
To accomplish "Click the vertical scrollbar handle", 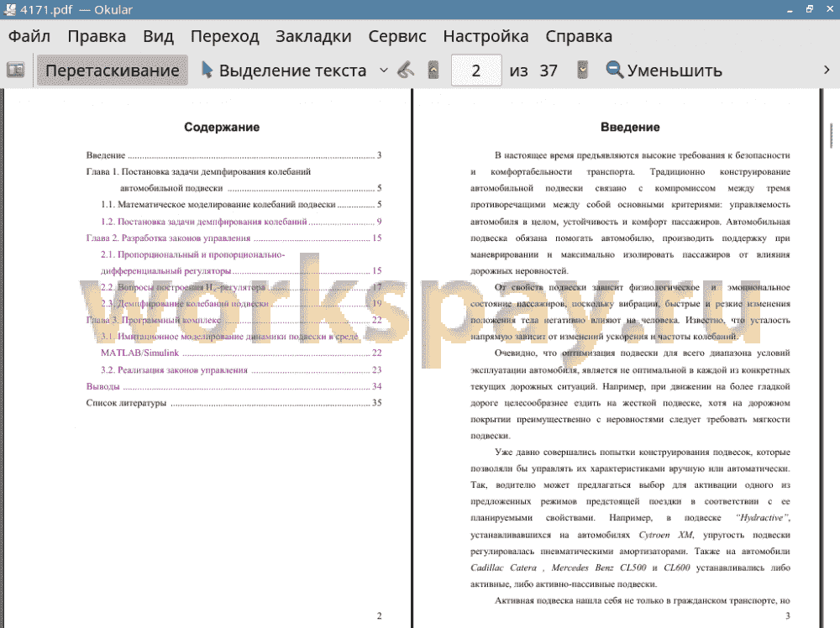I will tap(831, 135).
